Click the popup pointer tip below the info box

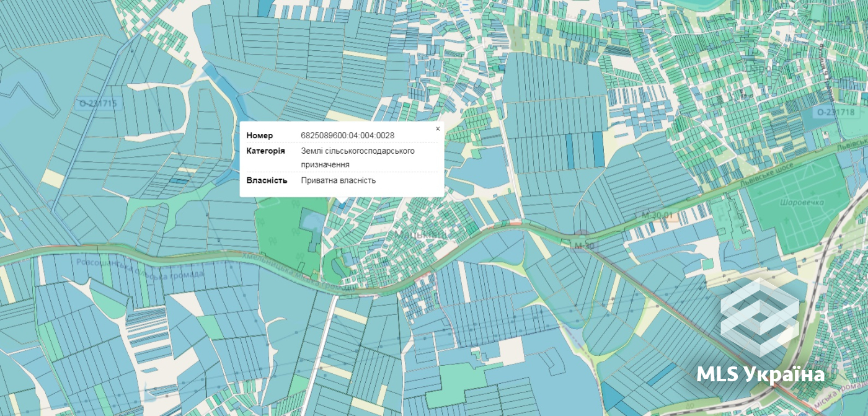pos(342,200)
